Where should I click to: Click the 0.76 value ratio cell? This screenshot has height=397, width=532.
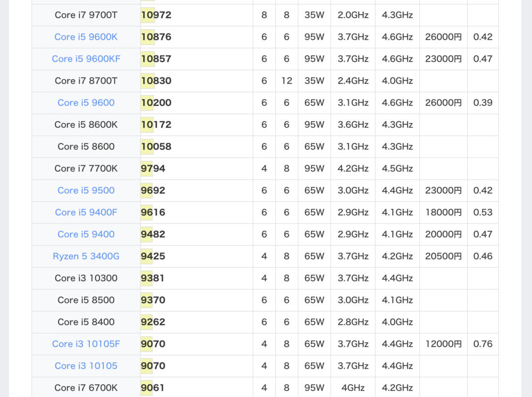pyautogui.click(x=483, y=344)
